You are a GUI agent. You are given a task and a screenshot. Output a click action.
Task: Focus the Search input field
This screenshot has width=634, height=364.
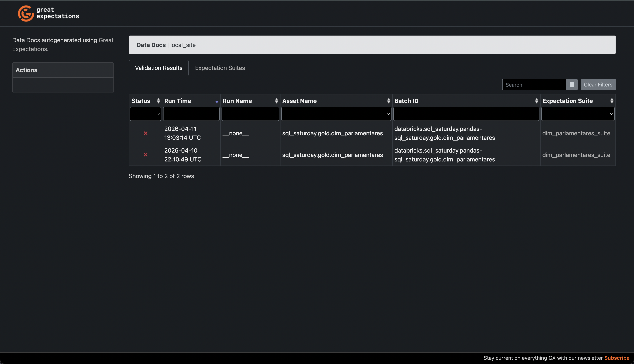tap(534, 85)
